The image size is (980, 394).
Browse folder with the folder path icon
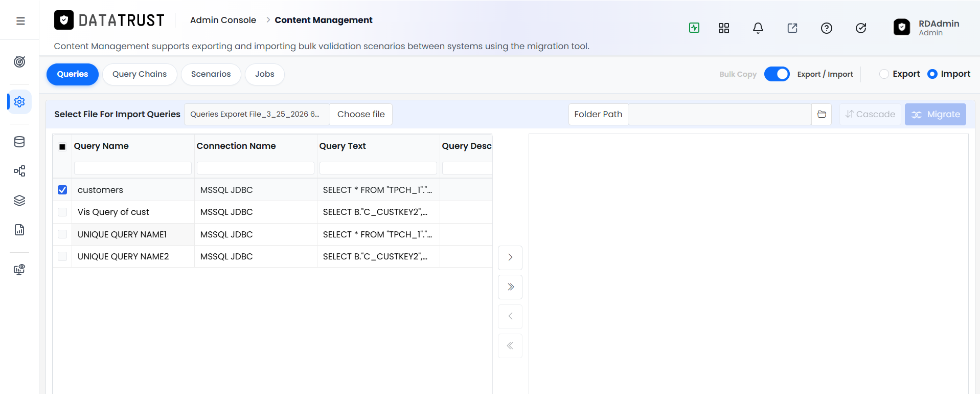(x=822, y=114)
